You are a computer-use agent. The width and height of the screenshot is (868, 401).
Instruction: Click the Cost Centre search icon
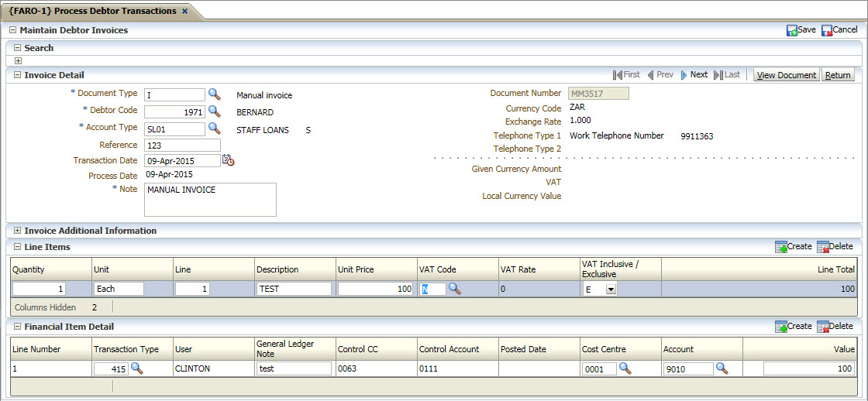click(x=625, y=368)
